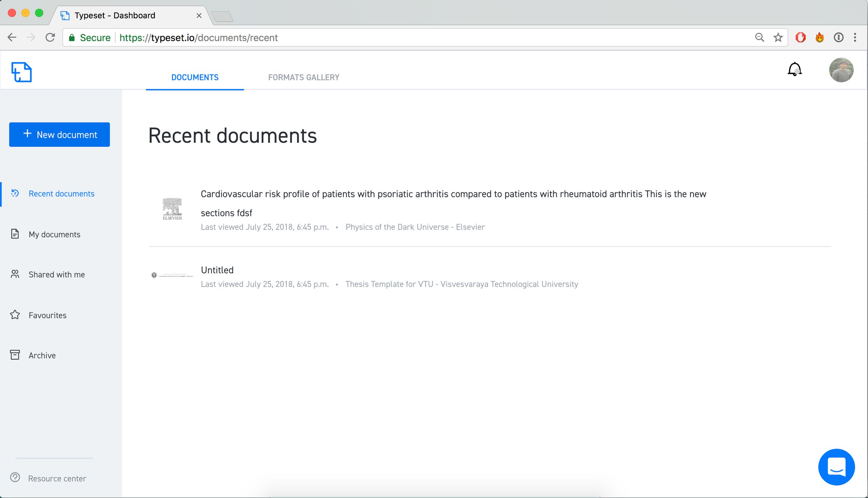
Task: Open the Archive section icon
Action: [15, 355]
